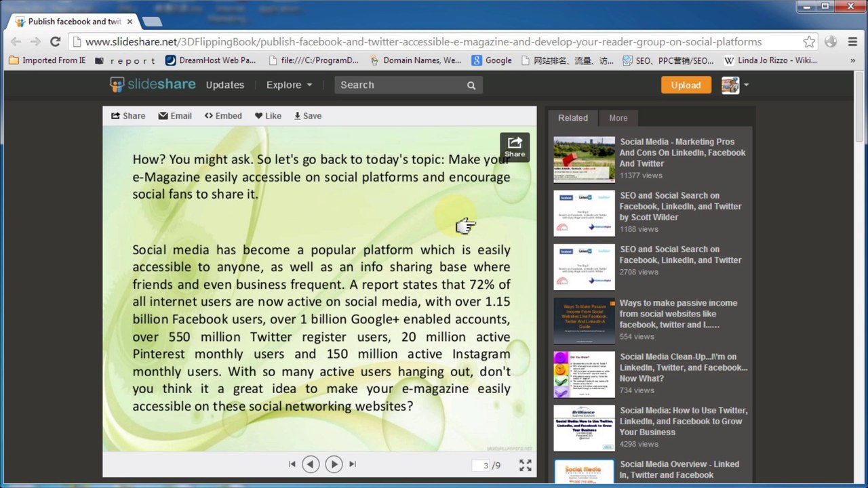Open the Linda Jo Rizzo Wikipedia bookmark
868x488 pixels.
pos(770,60)
